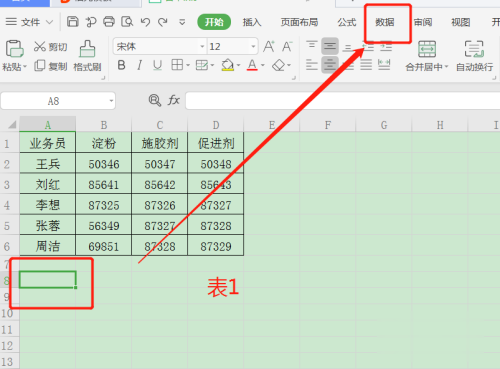The image size is (500, 369).
Task: Expand the Paste options arrow
Action: [25, 67]
